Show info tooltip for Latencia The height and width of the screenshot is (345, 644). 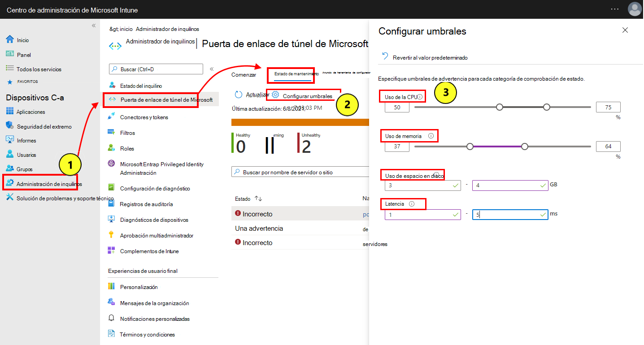[412, 204]
